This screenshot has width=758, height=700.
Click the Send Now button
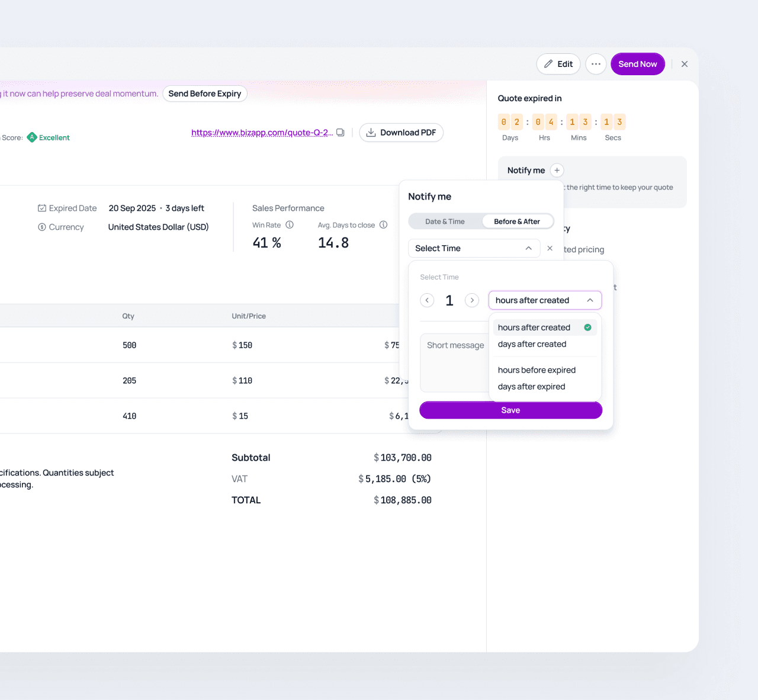coord(638,64)
